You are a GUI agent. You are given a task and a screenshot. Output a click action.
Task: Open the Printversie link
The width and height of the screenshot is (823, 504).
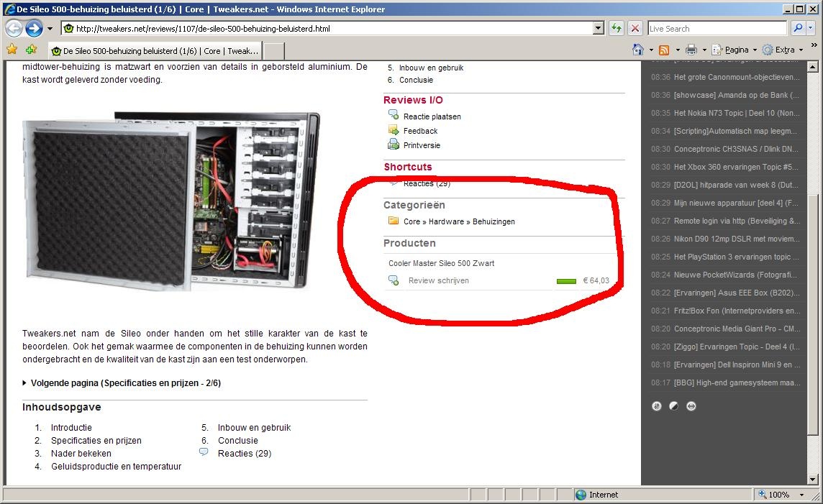click(422, 145)
